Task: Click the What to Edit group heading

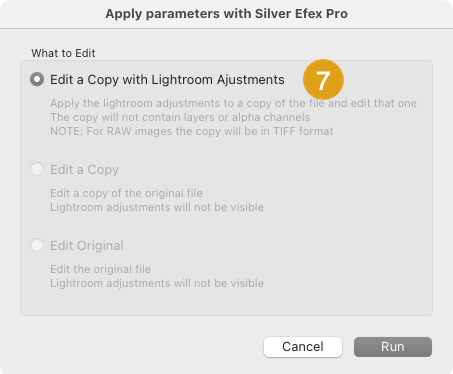Action: 63,53
